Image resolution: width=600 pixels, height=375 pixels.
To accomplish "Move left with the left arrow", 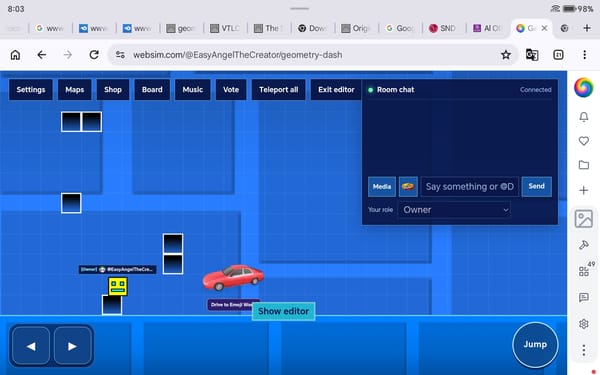I will (x=31, y=346).
